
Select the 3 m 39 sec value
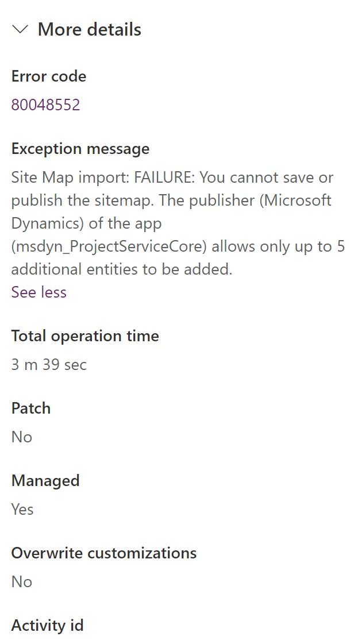pos(49,364)
